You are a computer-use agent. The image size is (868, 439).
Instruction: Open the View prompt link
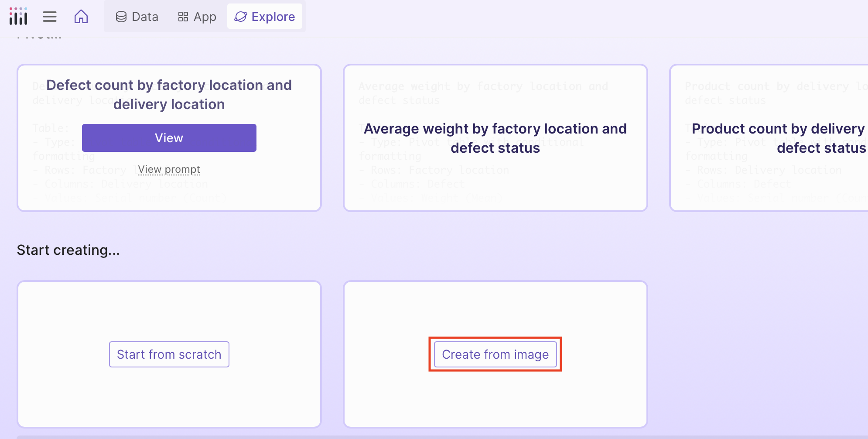pyautogui.click(x=169, y=169)
